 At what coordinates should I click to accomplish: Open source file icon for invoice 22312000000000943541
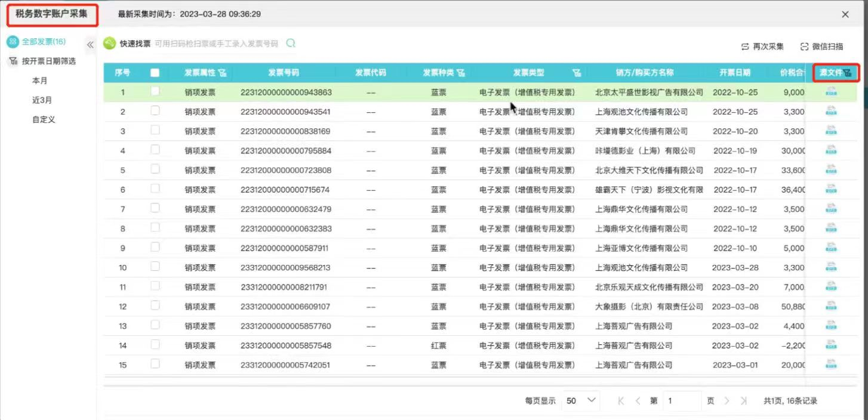[831, 112]
